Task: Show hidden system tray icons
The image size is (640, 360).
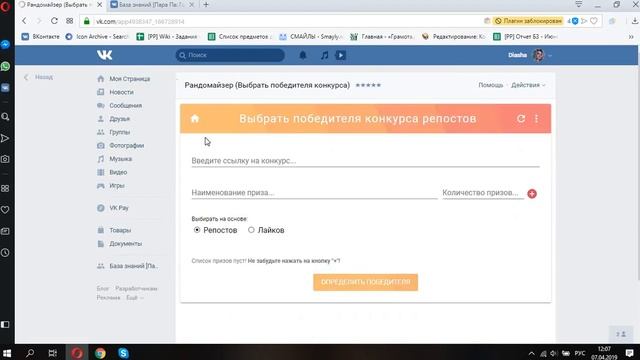Action: (x=531, y=353)
